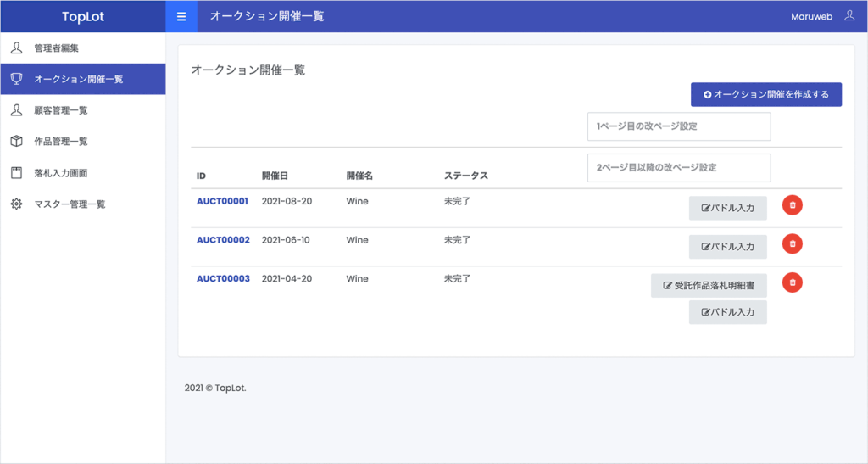Toggle the hamburger menu icon
The width and height of the screenshot is (868, 464).
[x=181, y=17]
